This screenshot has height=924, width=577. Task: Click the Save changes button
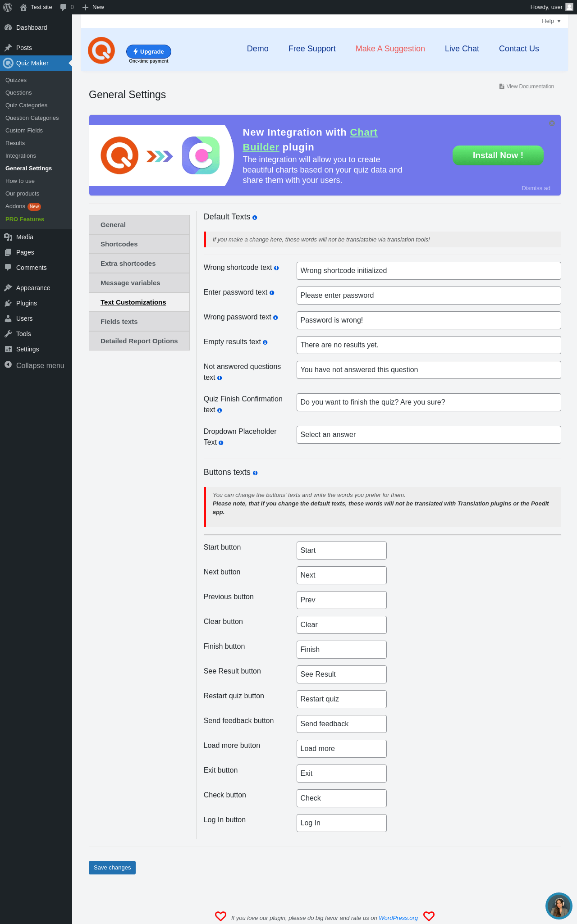(x=112, y=867)
